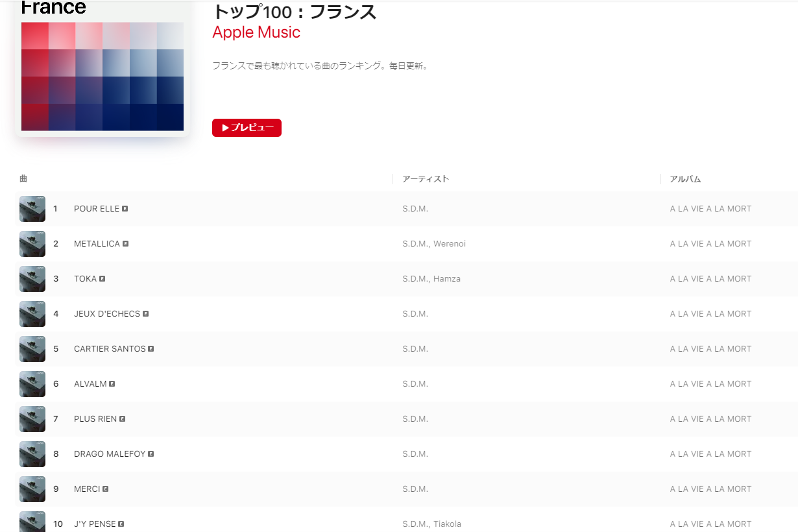Open artist S.D.M., Werenoi for METALLICA
The image size is (798, 532).
click(x=434, y=244)
